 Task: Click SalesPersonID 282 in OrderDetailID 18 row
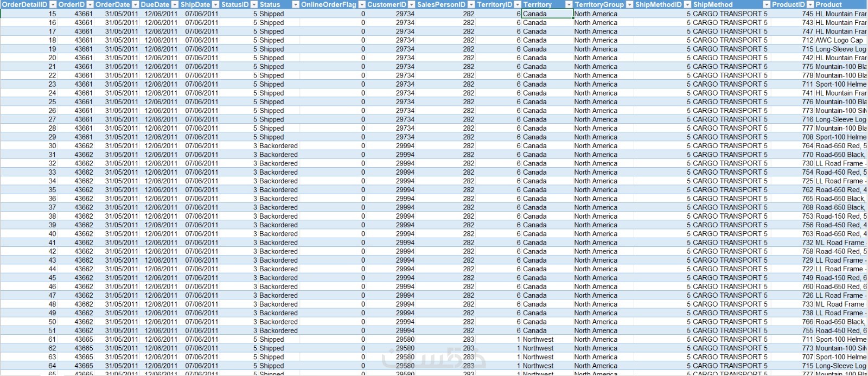(x=469, y=40)
